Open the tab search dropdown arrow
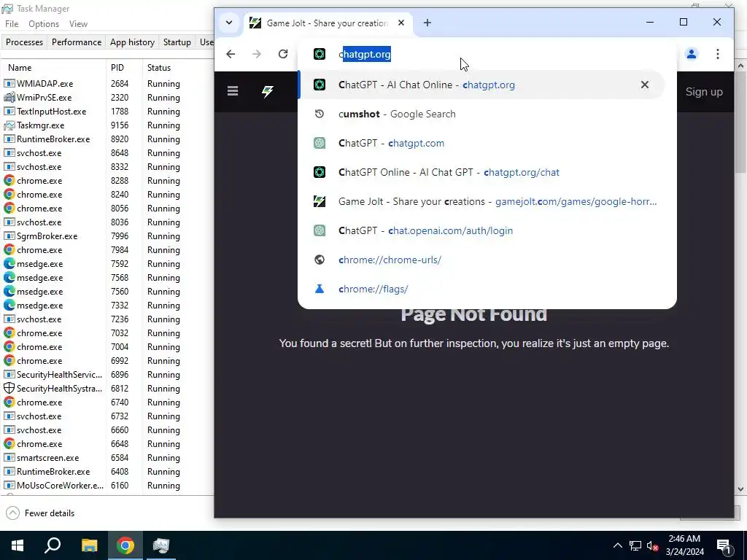 229,23
